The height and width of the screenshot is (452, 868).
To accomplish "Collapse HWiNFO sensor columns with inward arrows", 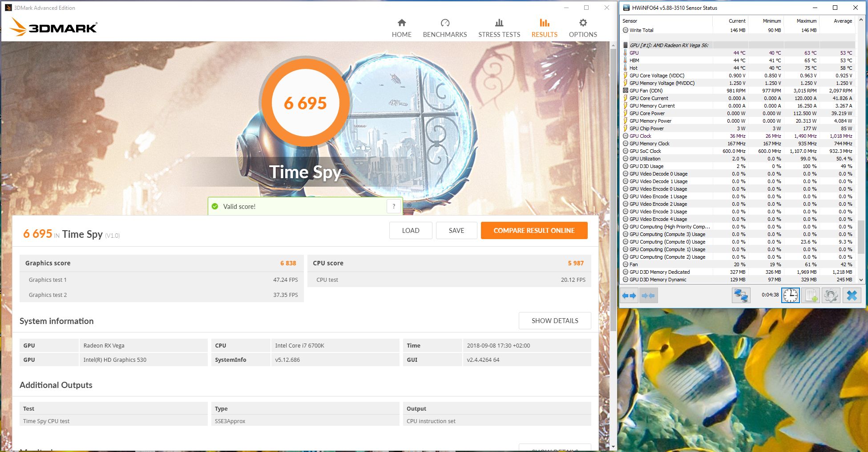I will 648,296.
